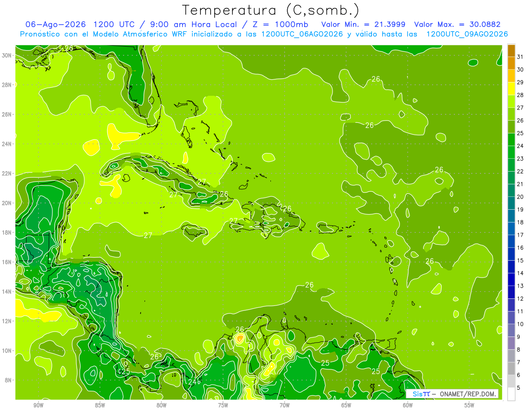Viewport: 532px width, 411px height.
Task: Click the latitude axis label "28N"
Action: point(7,85)
